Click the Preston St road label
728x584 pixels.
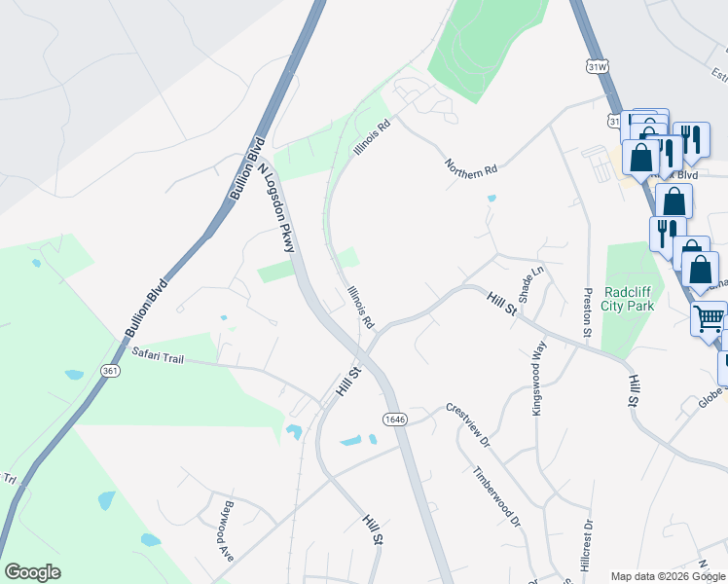pos(588,312)
